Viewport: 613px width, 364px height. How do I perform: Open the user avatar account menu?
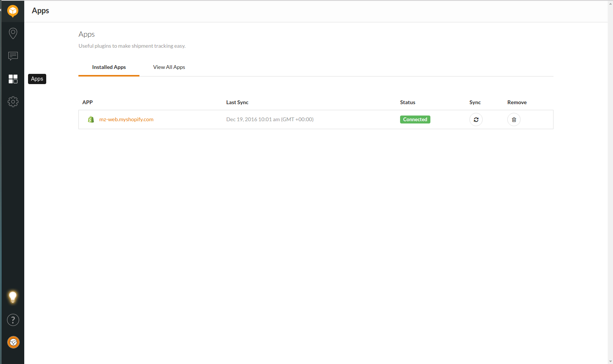pos(13,342)
